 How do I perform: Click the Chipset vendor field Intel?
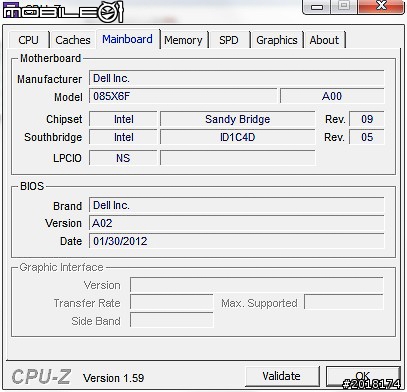click(123, 119)
